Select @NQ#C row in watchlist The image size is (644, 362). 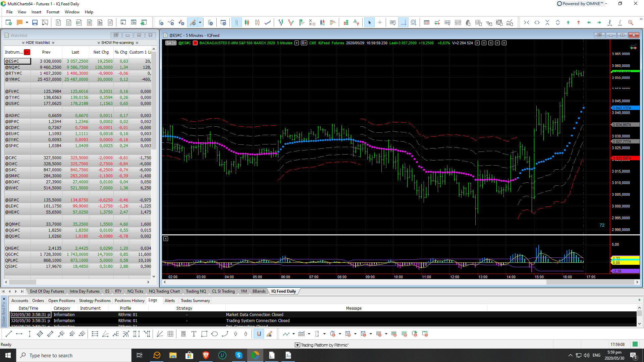tap(78, 67)
